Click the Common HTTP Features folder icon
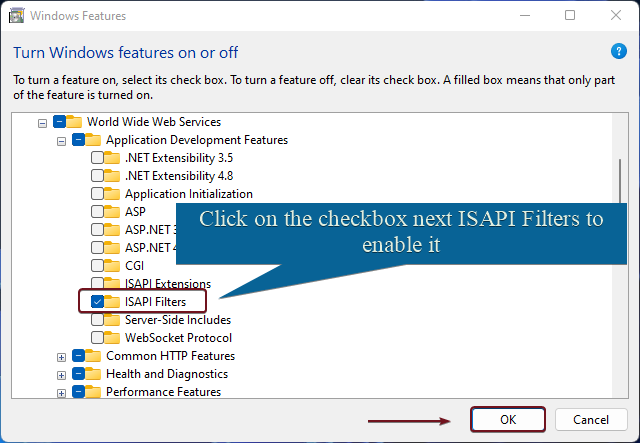This screenshot has height=443, width=640. point(93,356)
